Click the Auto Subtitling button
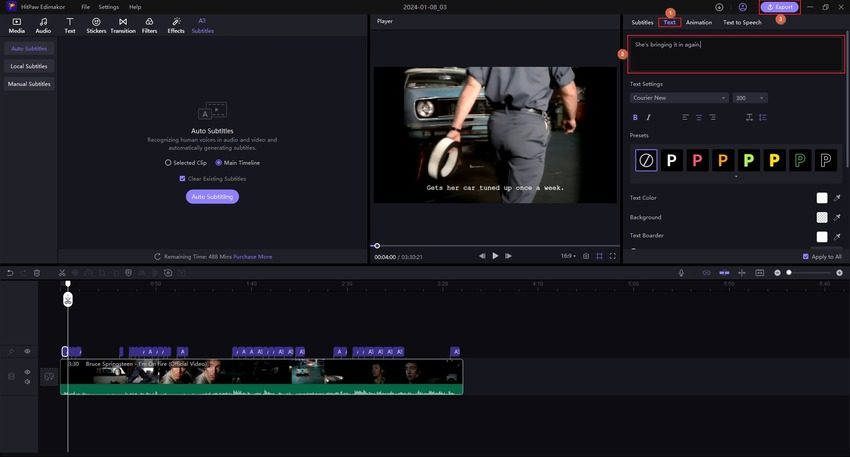 212,197
